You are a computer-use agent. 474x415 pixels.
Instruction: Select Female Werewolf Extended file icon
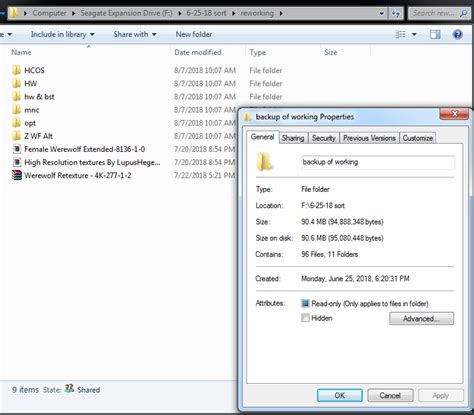point(17,149)
